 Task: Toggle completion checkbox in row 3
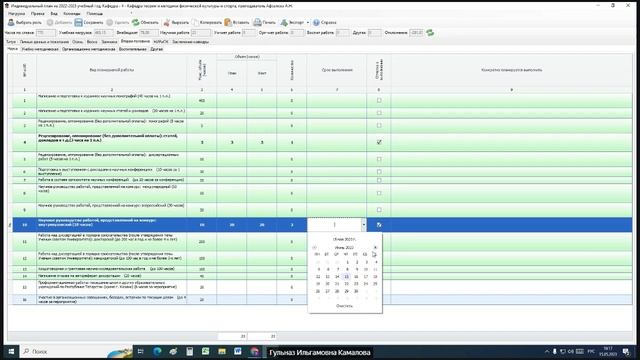pyautogui.click(x=379, y=126)
